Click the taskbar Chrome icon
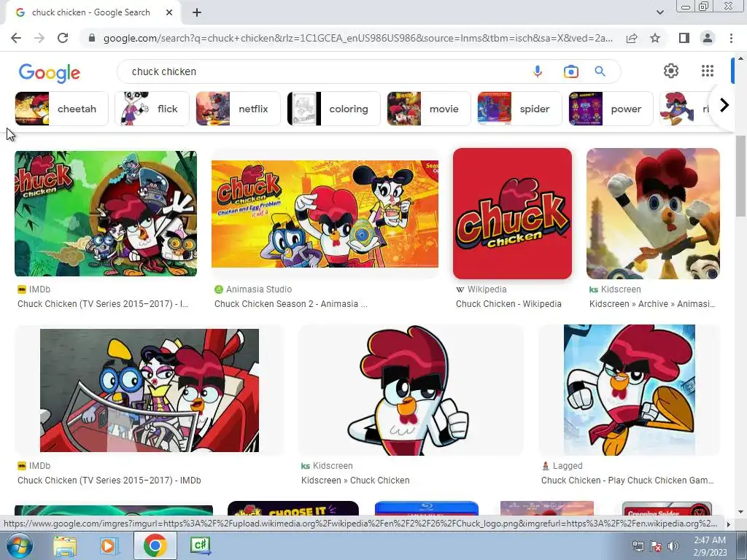Screen dimensions: 747x560 pyautogui.click(x=155, y=546)
